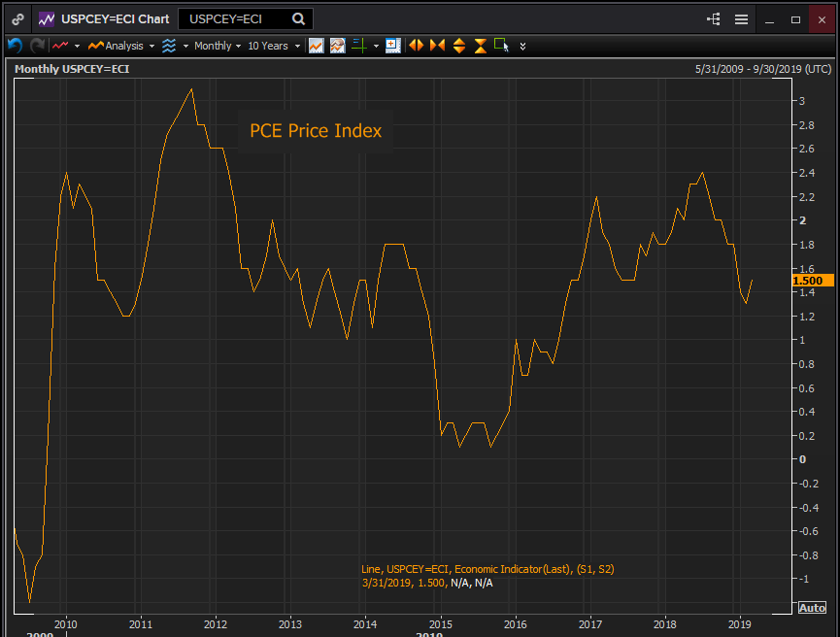Click the compress horizontally arrows icon
840x637 pixels.
pos(438,46)
